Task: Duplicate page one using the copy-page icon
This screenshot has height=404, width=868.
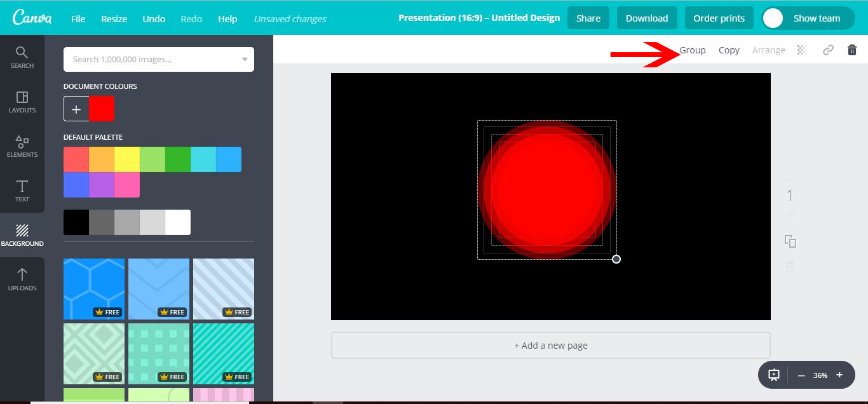Action: pyautogui.click(x=790, y=241)
